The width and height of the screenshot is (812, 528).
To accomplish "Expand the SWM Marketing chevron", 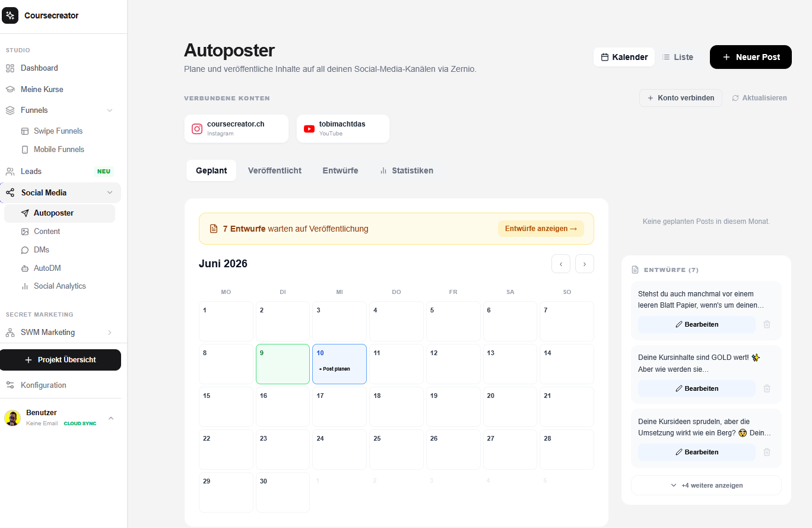I will click(110, 333).
